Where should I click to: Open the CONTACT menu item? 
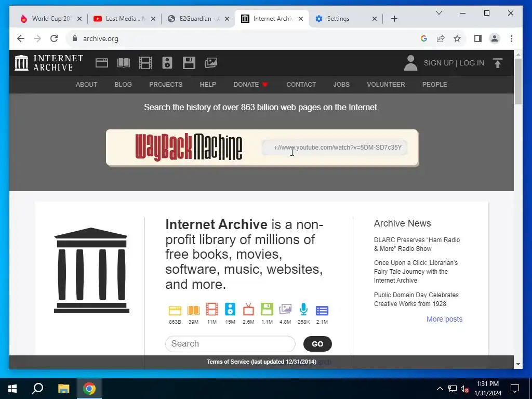tap(301, 85)
